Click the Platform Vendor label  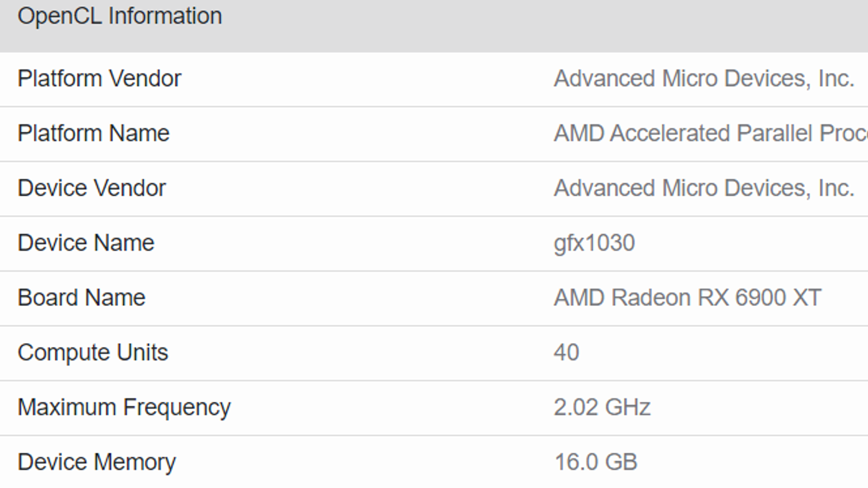click(x=99, y=79)
